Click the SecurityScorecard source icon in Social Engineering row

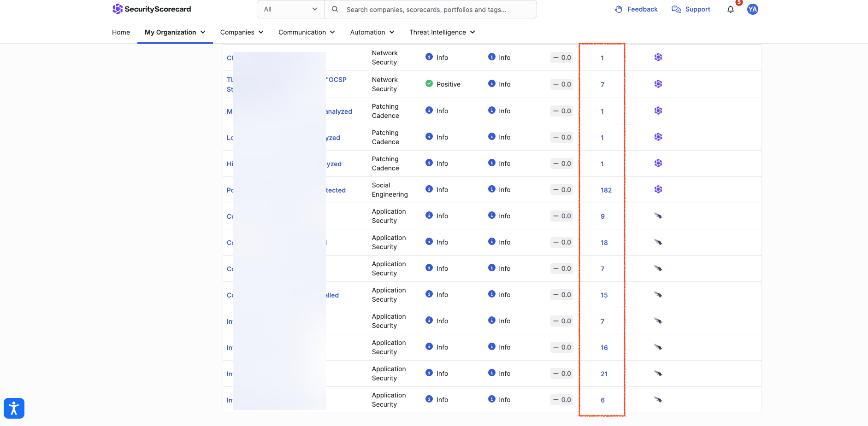pyautogui.click(x=658, y=189)
